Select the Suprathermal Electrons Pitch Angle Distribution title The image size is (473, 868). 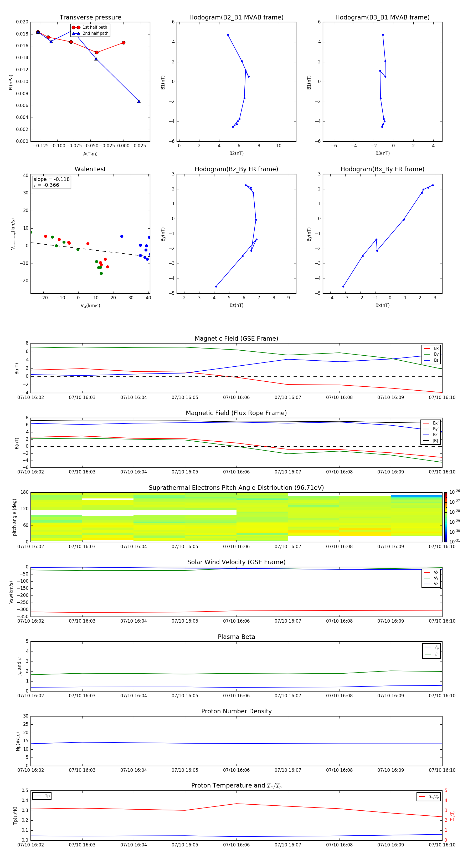click(236, 488)
